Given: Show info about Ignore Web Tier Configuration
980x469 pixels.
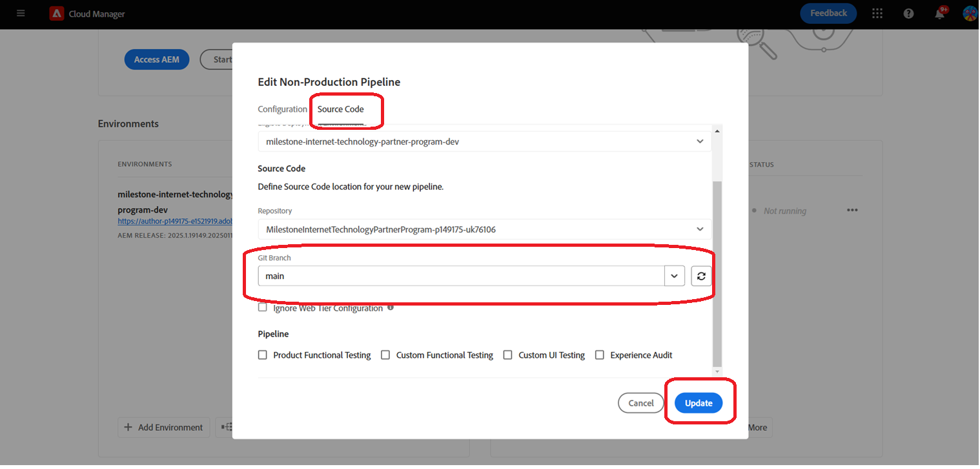Looking at the screenshot, I should pos(391,308).
